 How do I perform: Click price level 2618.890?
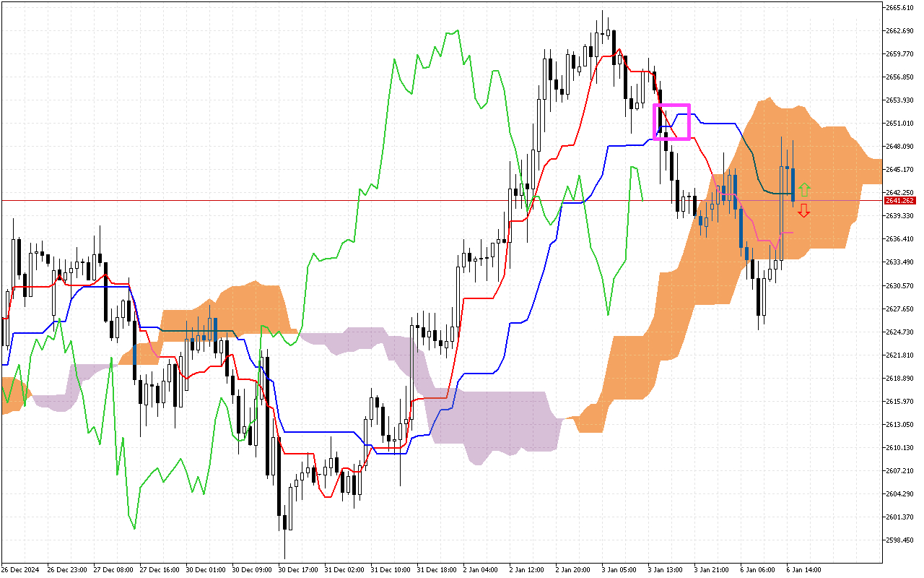pyautogui.click(x=899, y=379)
